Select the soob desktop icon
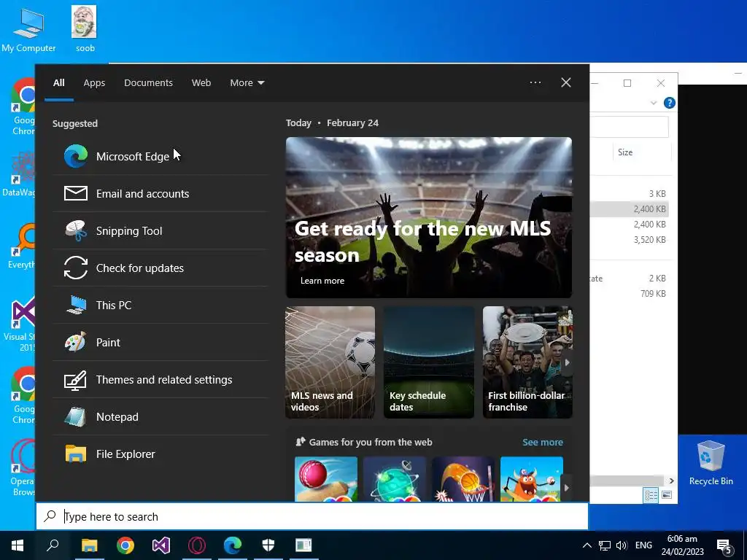This screenshot has width=747, height=560. [x=85, y=28]
